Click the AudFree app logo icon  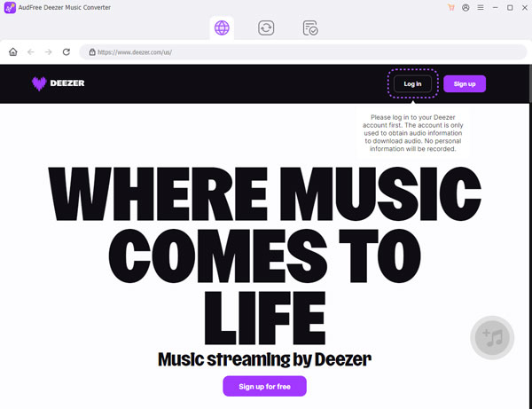tap(10, 7)
